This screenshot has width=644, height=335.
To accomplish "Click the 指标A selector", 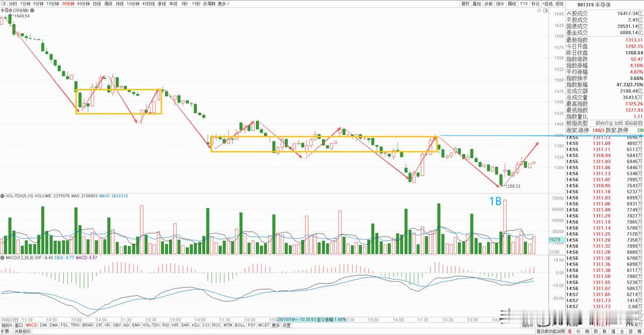I will pyautogui.click(x=7, y=325).
